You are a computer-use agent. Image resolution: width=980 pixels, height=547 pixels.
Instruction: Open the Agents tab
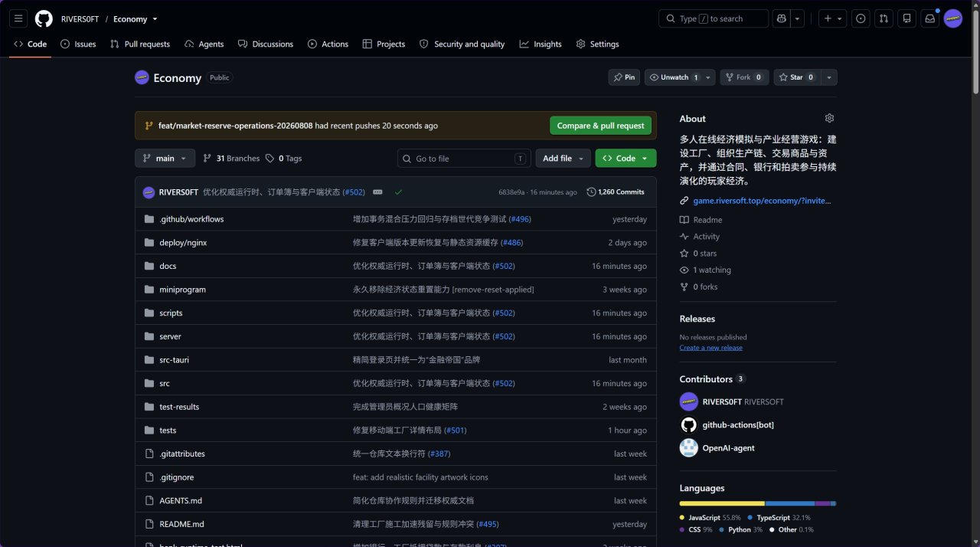tap(204, 44)
